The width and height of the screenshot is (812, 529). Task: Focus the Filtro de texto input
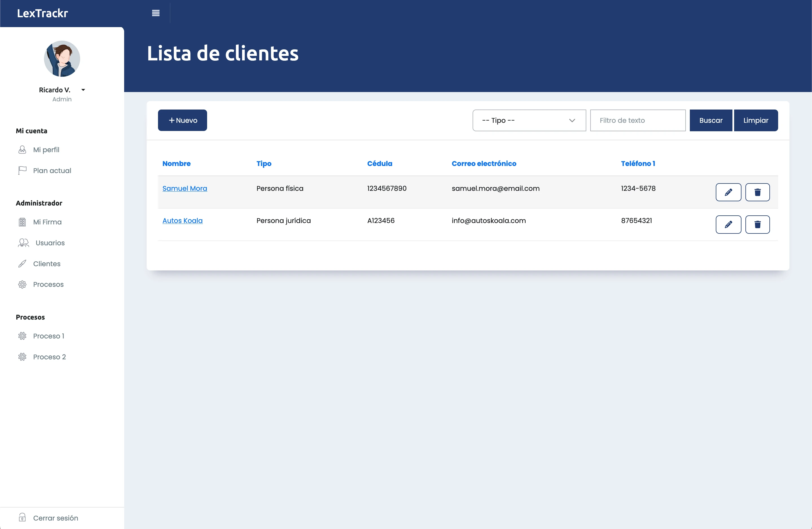(638, 121)
